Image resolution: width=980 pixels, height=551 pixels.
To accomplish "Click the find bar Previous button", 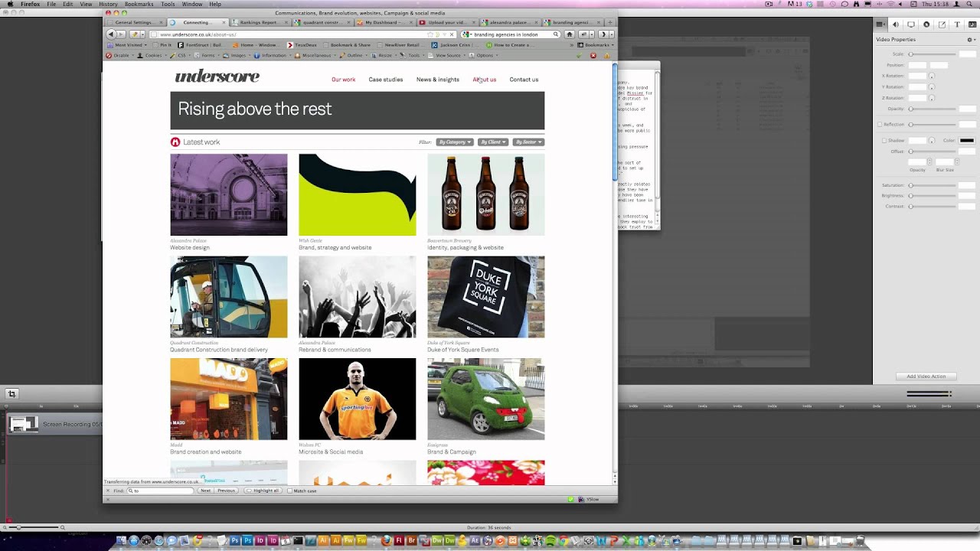I will coord(226,491).
